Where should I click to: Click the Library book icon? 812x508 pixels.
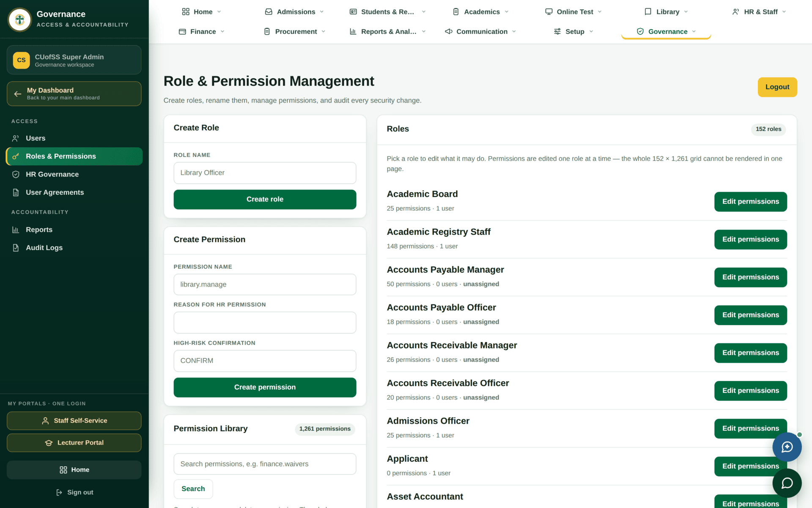[x=648, y=12]
